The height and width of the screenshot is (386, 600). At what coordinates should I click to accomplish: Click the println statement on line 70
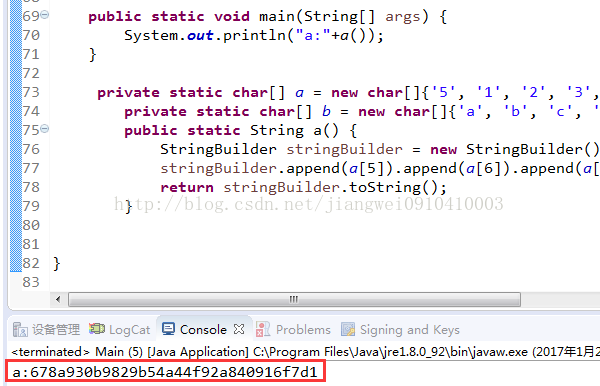pos(254,35)
